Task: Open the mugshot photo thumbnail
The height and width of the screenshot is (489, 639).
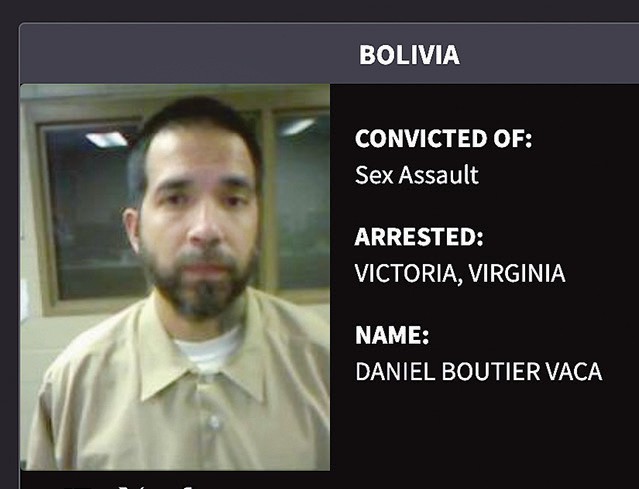Action: pyautogui.click(x=175, y=277)
